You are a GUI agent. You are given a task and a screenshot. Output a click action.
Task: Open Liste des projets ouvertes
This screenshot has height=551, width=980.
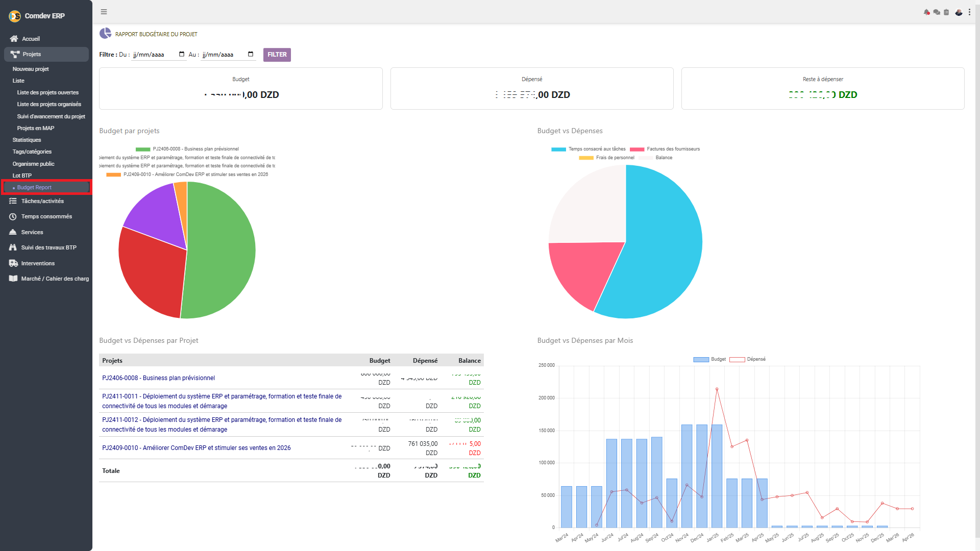[48, 92]
